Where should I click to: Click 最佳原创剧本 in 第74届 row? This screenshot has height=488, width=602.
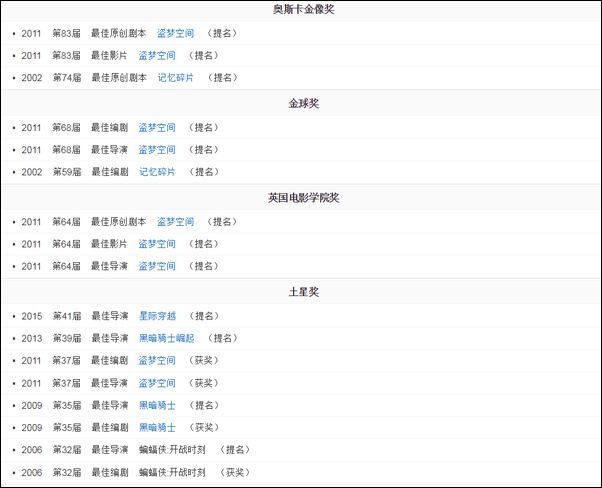[x=119, y=78]
